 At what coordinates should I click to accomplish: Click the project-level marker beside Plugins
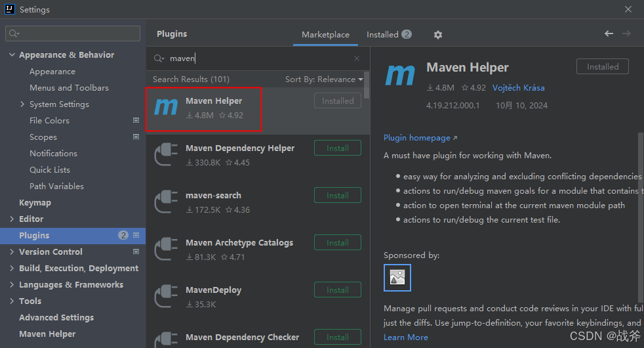click(x=136, y=235)
